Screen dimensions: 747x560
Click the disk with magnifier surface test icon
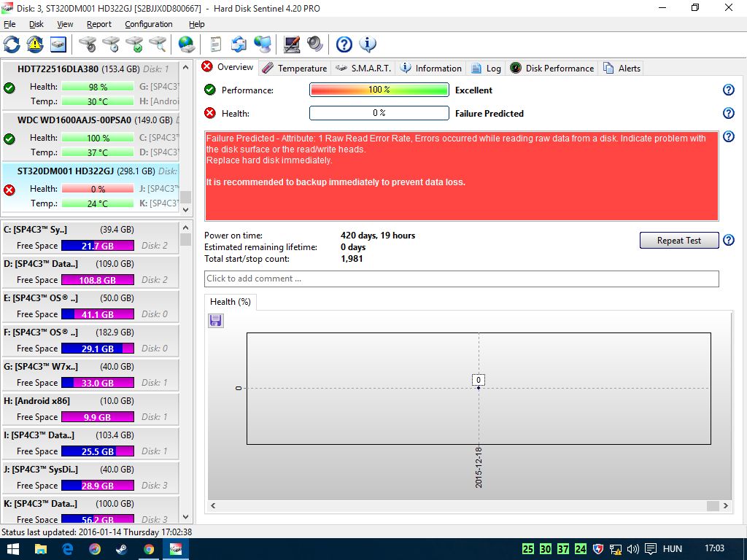coord(158,44)
